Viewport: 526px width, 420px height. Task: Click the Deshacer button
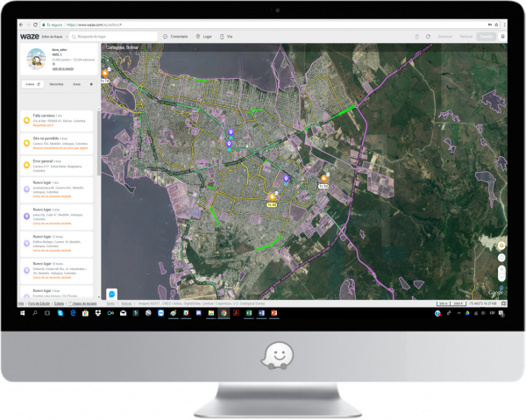(445, 37)
